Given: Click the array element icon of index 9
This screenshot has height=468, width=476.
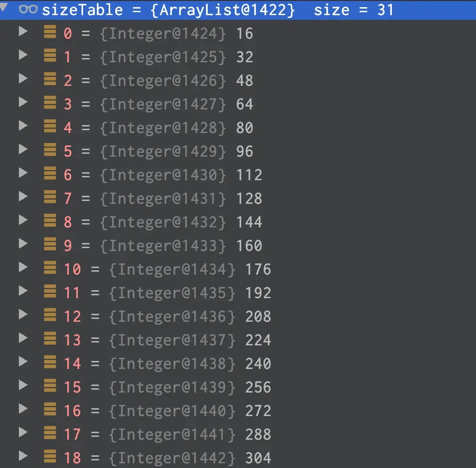Looking at the screenshot, I should (x=50, y=244).
